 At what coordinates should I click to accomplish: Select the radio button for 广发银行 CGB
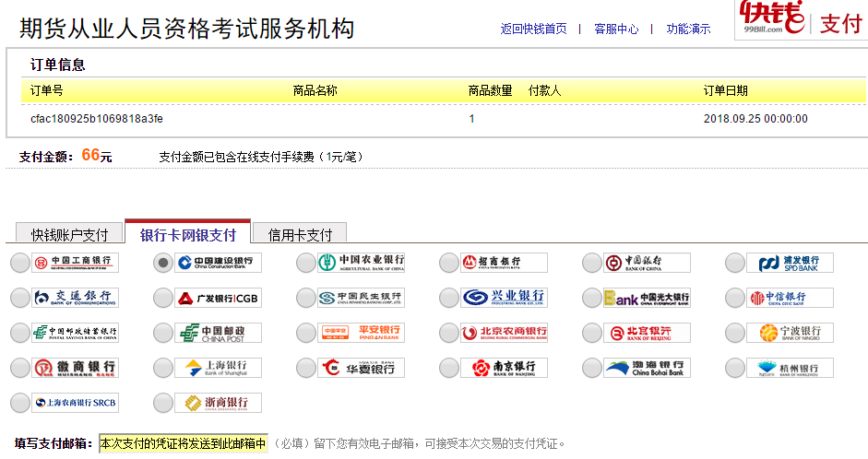[162, 298]
